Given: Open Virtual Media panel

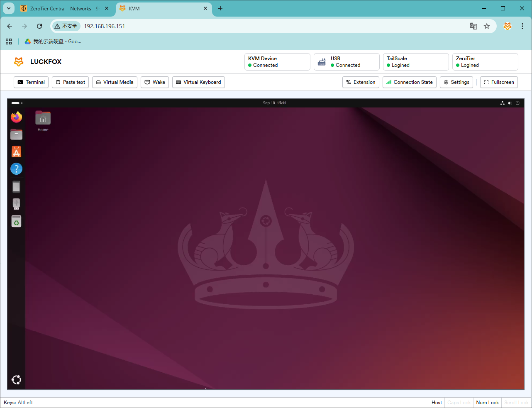Looking at the screenshot, I should [x=115, y=82].
